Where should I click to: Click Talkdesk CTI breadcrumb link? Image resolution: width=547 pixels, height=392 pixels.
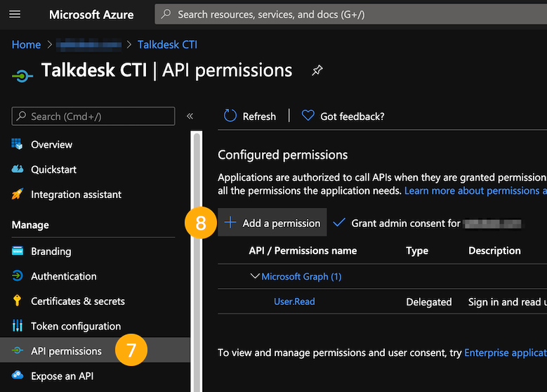167,45
